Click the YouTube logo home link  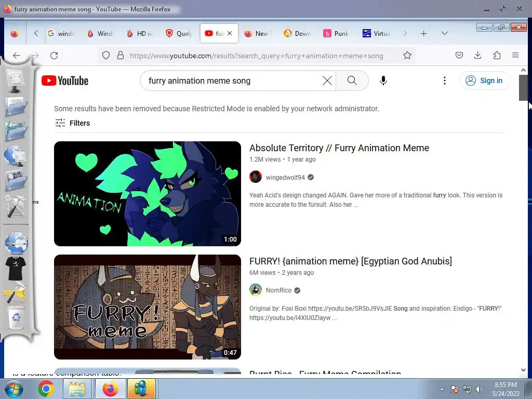[65, 81]
